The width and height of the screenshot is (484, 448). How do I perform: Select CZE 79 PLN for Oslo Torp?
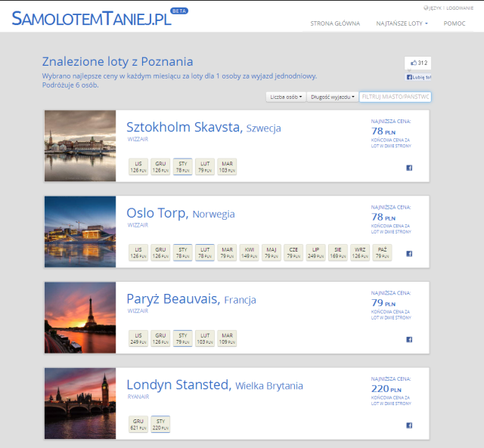293,252
